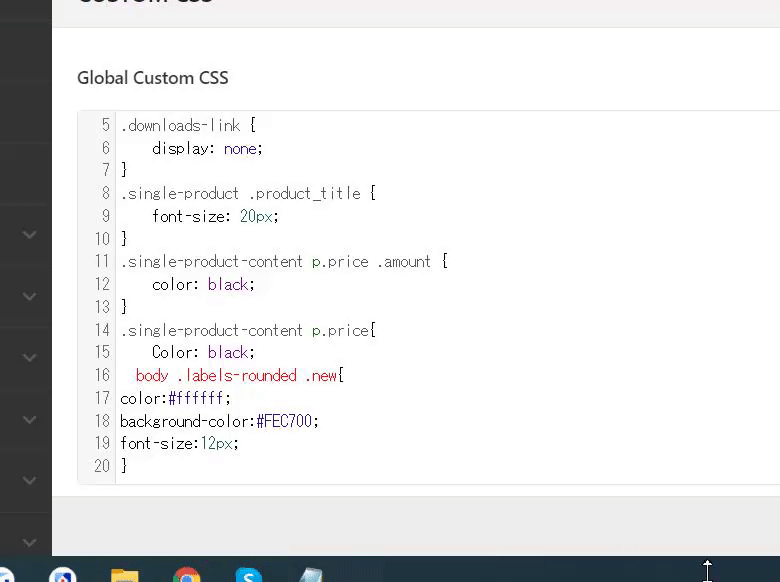Screen dimensions: 780x582
Task: Click the "color:#ffffff;" declaration
Action: 175,398
